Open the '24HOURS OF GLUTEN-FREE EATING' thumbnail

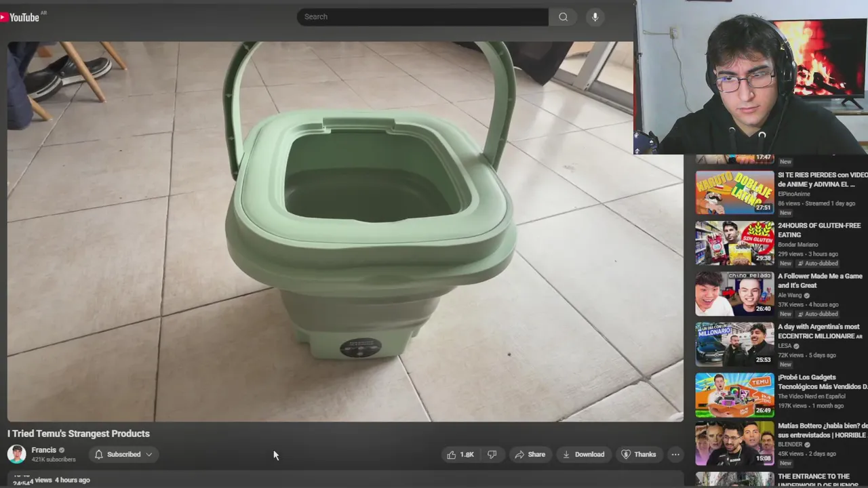(734, 243)
